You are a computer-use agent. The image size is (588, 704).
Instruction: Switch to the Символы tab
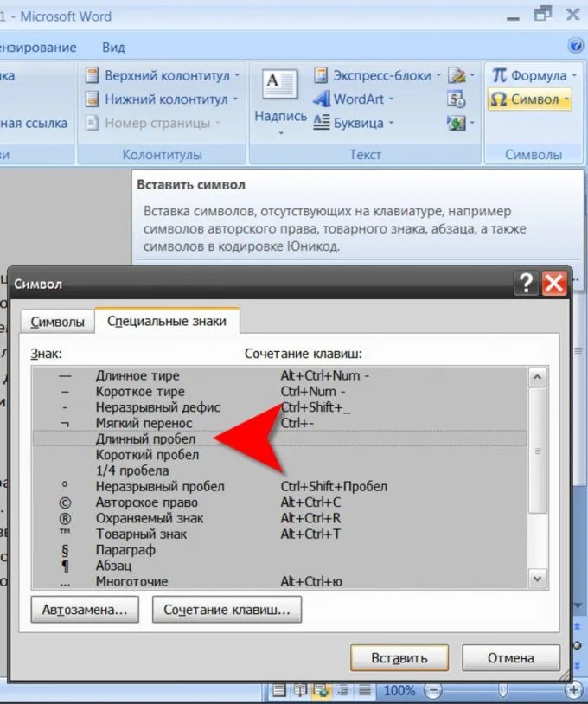57,322
